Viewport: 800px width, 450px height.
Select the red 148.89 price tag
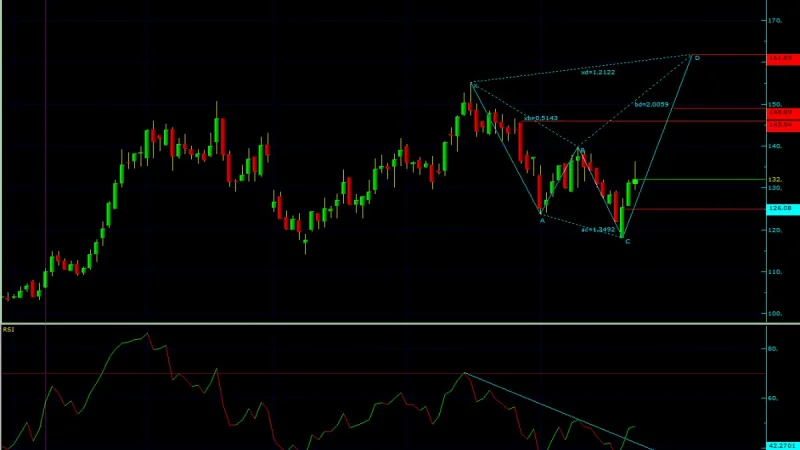pos(783,112)
